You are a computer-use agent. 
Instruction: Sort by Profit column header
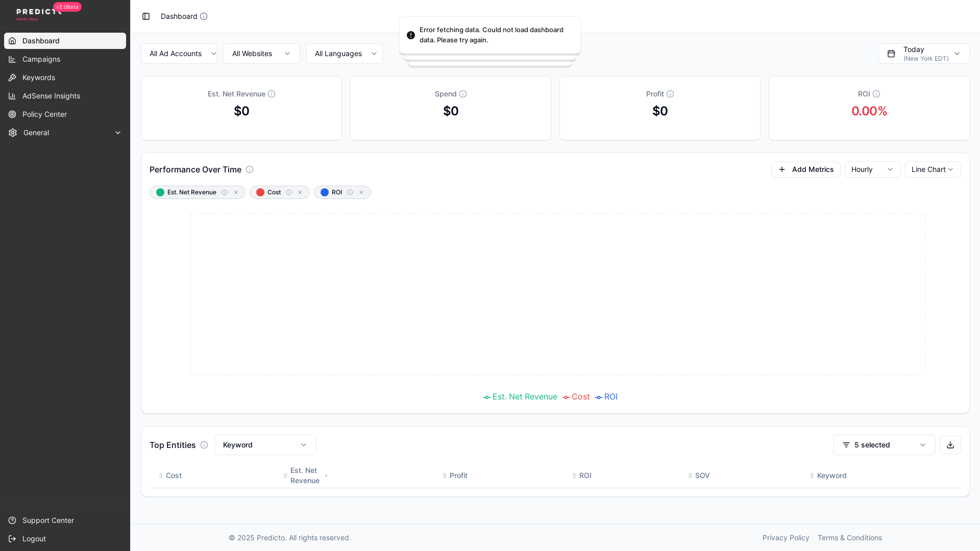tap(458, 475)
